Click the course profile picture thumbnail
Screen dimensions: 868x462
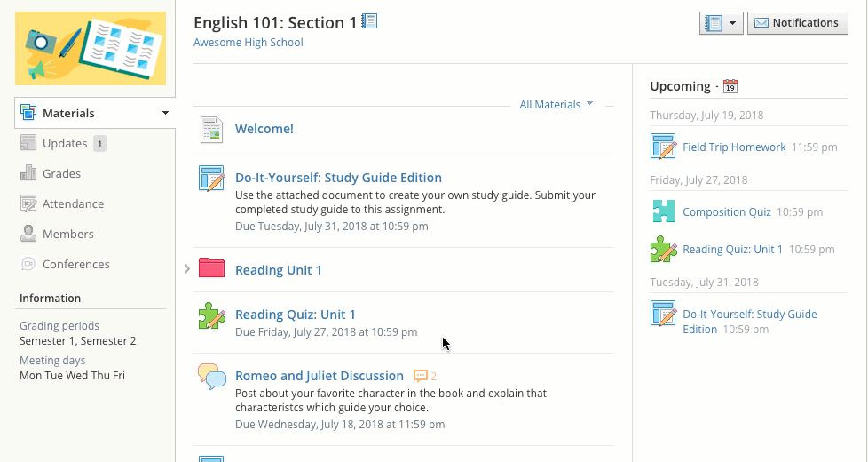coord(91,48)
